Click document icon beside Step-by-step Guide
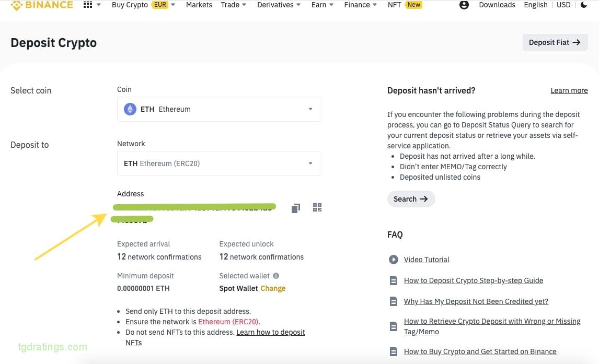Viewport: 599px width, 364px height. pyautogui.click(x=394, y=280)
